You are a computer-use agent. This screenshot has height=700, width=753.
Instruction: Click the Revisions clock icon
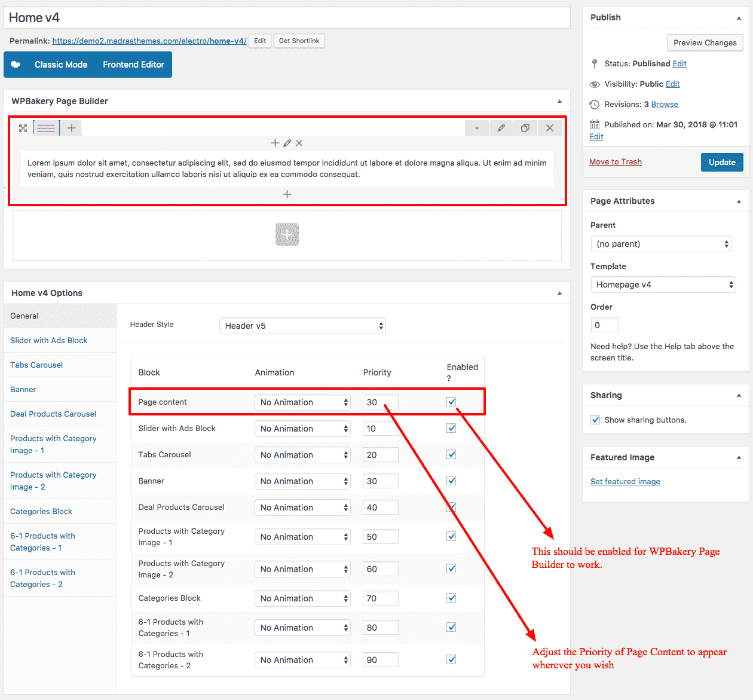tap(594, 105)
